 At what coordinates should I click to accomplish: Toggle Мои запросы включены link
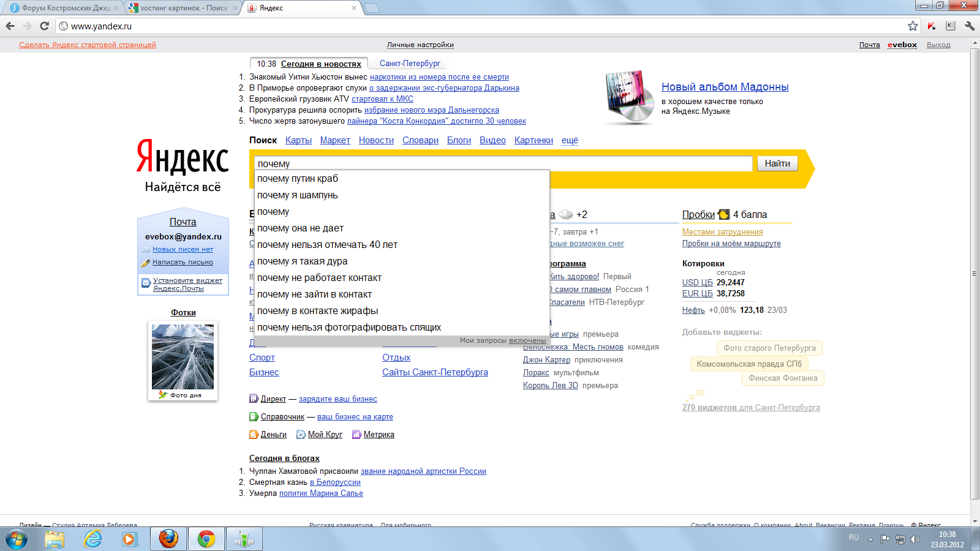click(527, 340)
